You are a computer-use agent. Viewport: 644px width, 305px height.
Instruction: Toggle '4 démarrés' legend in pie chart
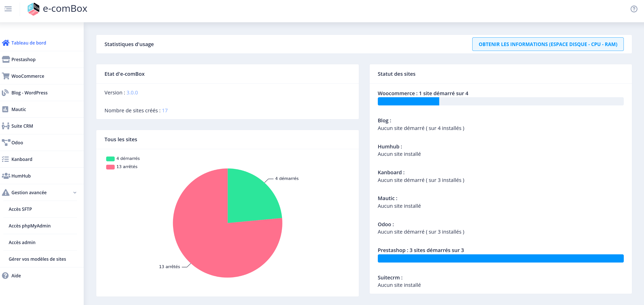pos(123,159)
